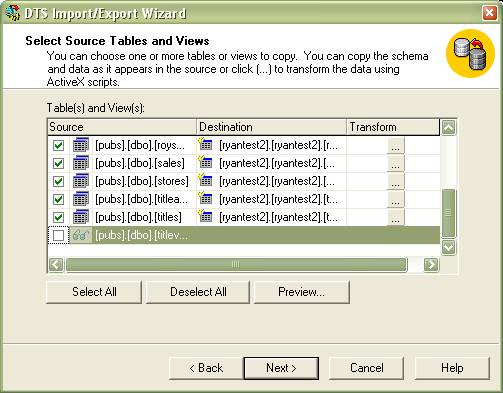The image size is (503, 393).
Task: Click the destination table icon in the roys row
Action: tap(205, 144)
